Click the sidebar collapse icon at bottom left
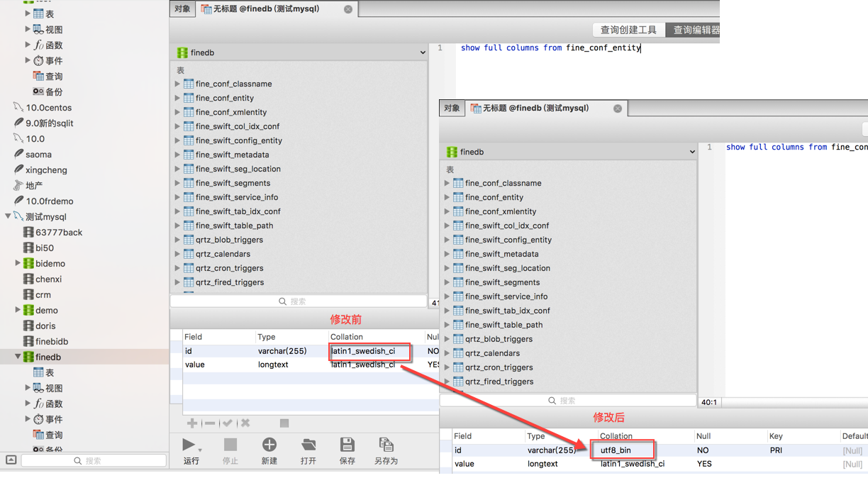 tap(11, 460)
